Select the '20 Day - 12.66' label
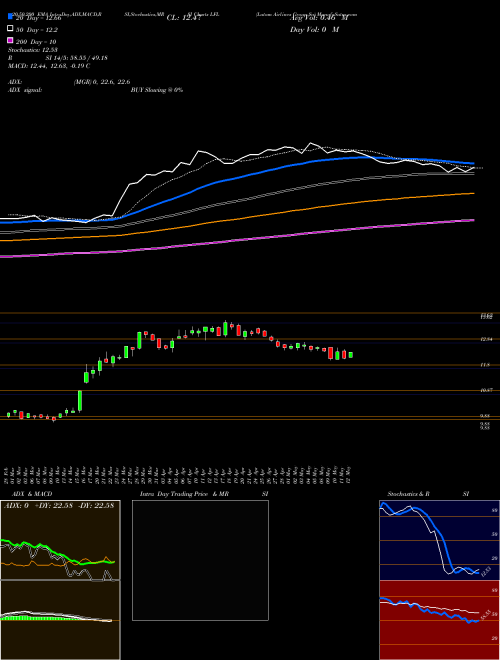Screen dimensions: 500x660 pyautogui.click(x=39, y=18)
